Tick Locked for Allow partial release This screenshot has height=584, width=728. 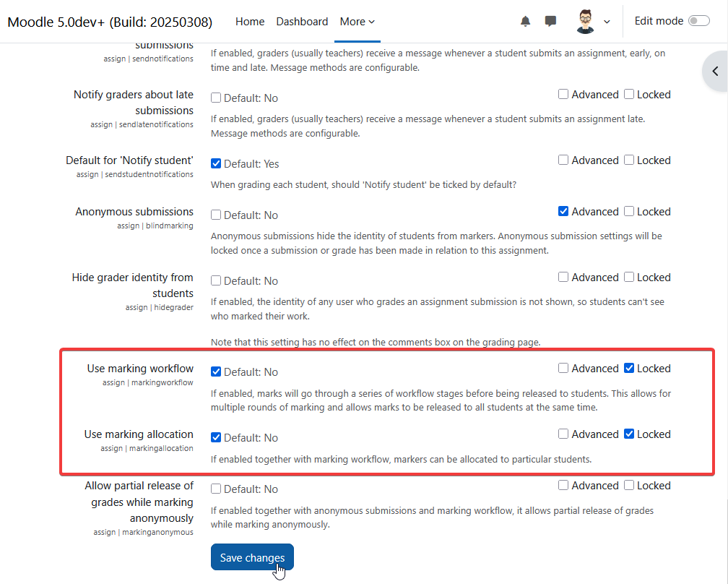pyautogui.click(x=629, y=485)
